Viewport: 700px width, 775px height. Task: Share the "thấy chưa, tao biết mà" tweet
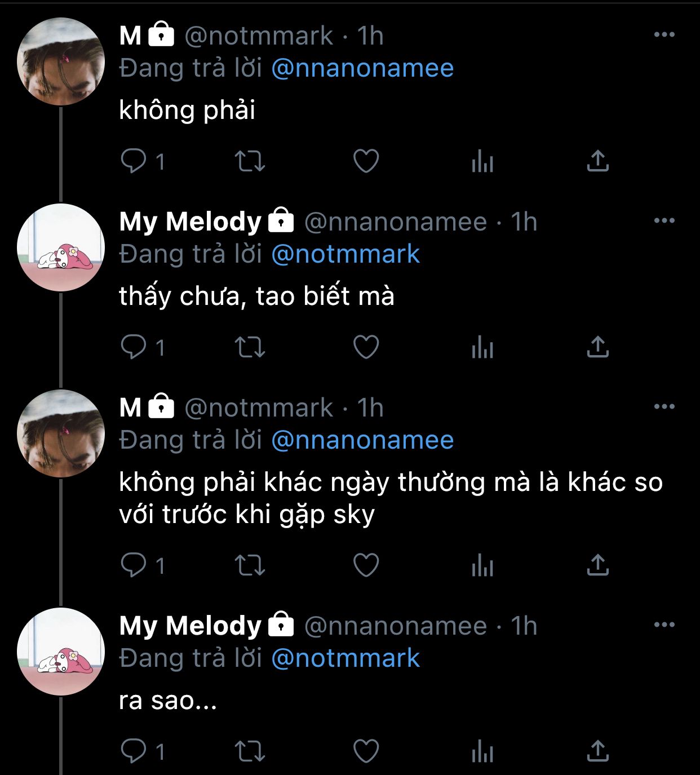point(597,347)
